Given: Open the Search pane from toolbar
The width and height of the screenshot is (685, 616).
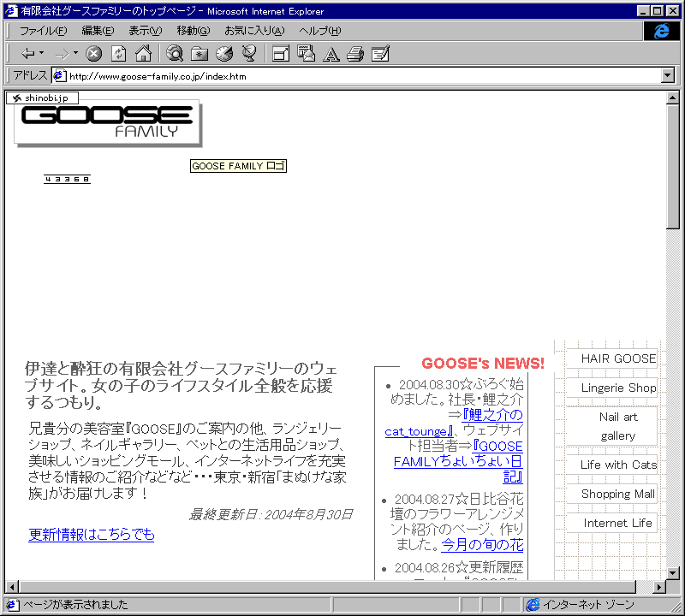Looking at the screenshot, I should [x=175, y=54].
